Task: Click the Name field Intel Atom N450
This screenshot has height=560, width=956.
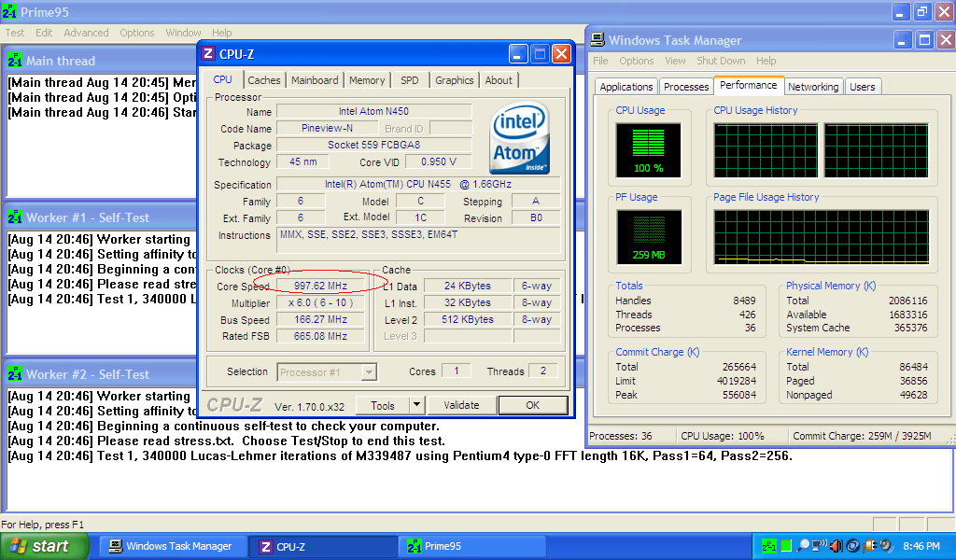Action: pos(373,111)
